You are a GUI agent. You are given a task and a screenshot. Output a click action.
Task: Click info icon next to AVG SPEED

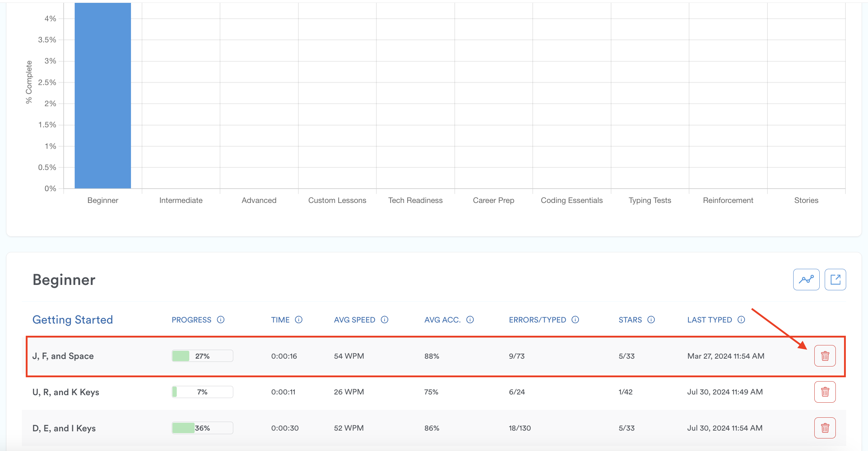click(x=385, y=320)
